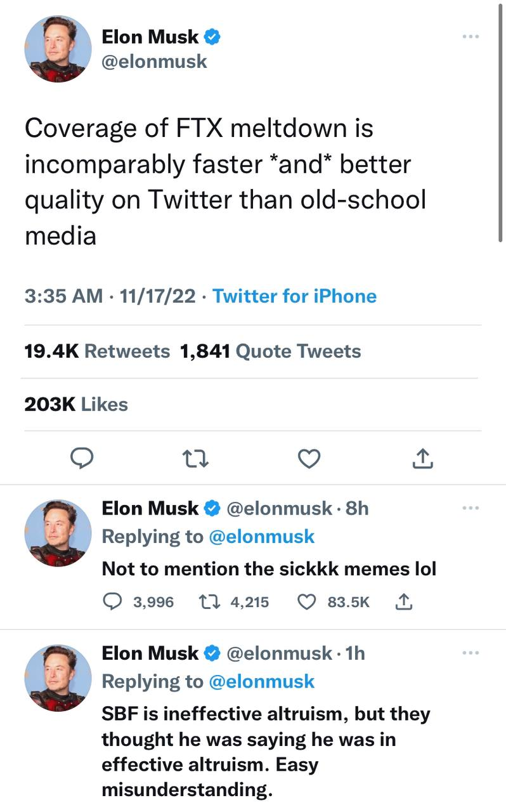Click the share upload icon on the main tweet
The image size is (506, 812).
423,458
